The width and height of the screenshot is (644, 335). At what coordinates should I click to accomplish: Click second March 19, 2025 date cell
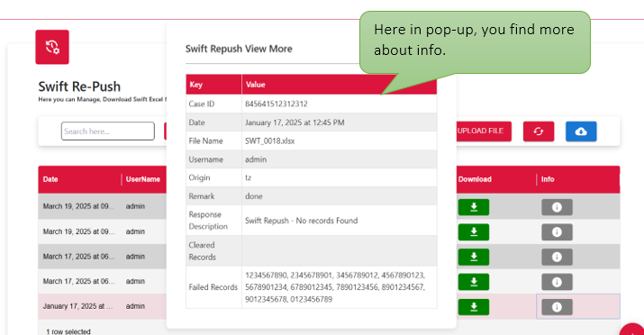79,231
